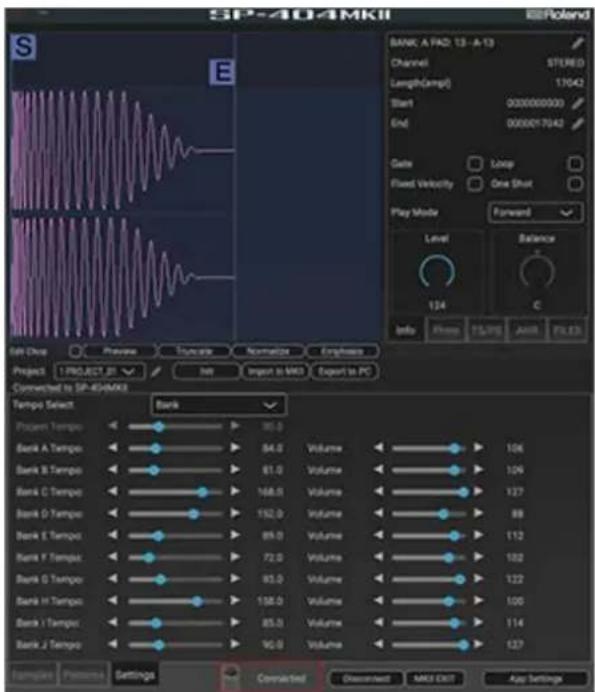Click the E end marker on waveform
The height and width of the screenshot is (692, 595).
pos(222,71)
